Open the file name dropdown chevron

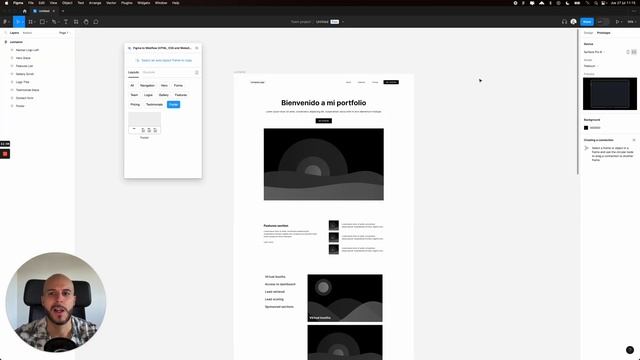(343, 22)
